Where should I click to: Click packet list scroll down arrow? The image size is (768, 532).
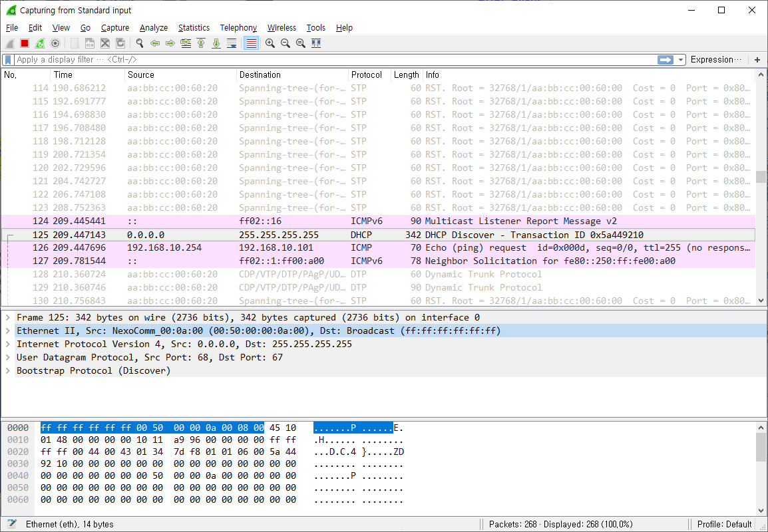(x=761, y=301)
